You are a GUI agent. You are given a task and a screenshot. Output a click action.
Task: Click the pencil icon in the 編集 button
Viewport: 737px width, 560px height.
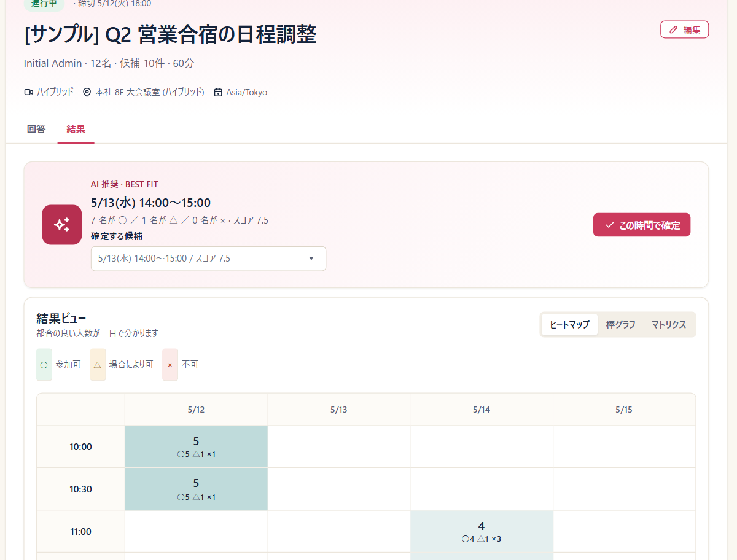[x=674, y=29]
